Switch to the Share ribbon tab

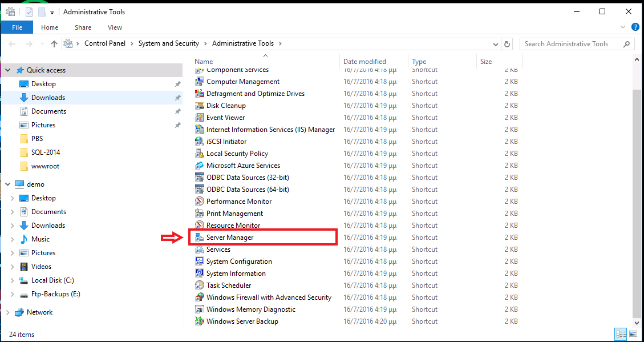[x=83, y=27]
